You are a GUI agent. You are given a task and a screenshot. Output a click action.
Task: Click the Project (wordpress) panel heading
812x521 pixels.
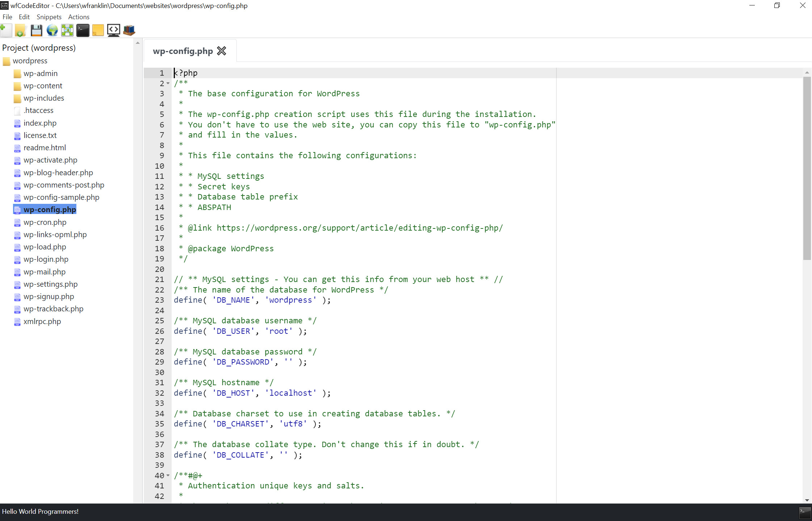(x=39, y=48)
